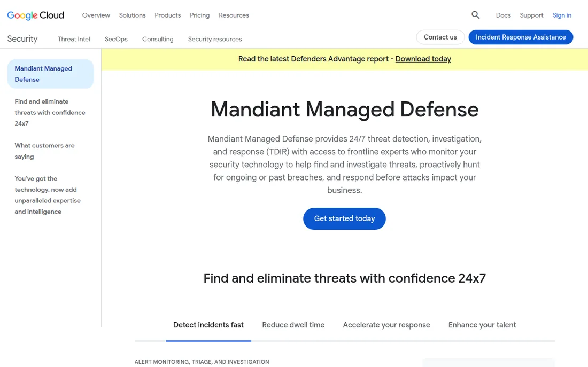Go to the Pricing page
The width and height of the screenshot is (588, 367).
(x=199, y=15)
